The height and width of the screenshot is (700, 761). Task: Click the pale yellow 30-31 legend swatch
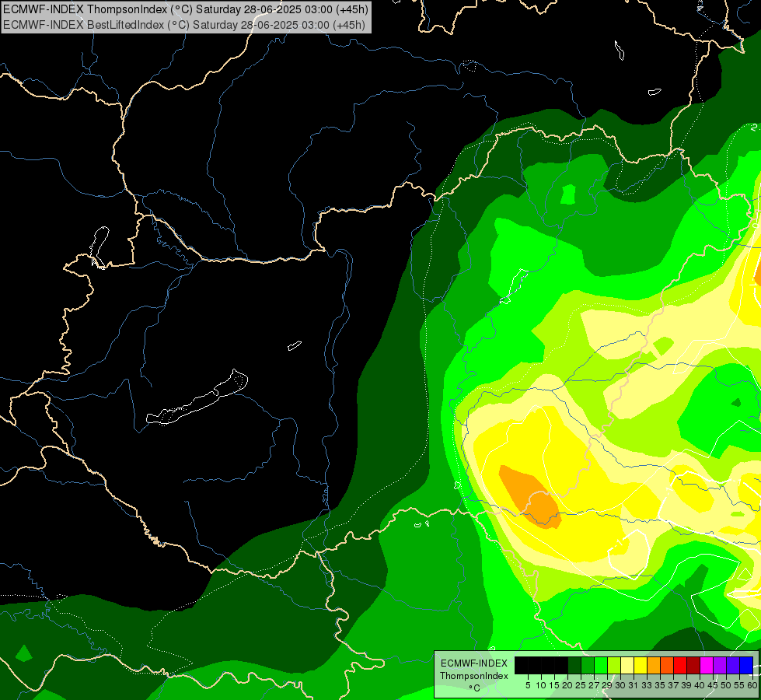coord(627,666)
